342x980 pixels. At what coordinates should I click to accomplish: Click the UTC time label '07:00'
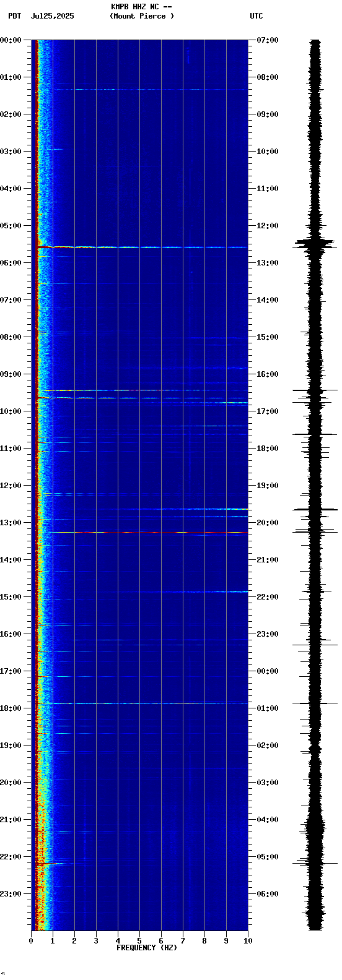tap(268, 40)
